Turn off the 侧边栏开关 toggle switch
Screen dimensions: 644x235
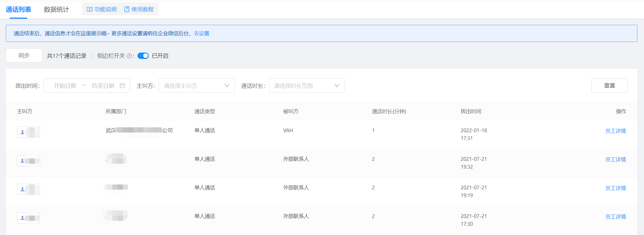coord(143,56)
